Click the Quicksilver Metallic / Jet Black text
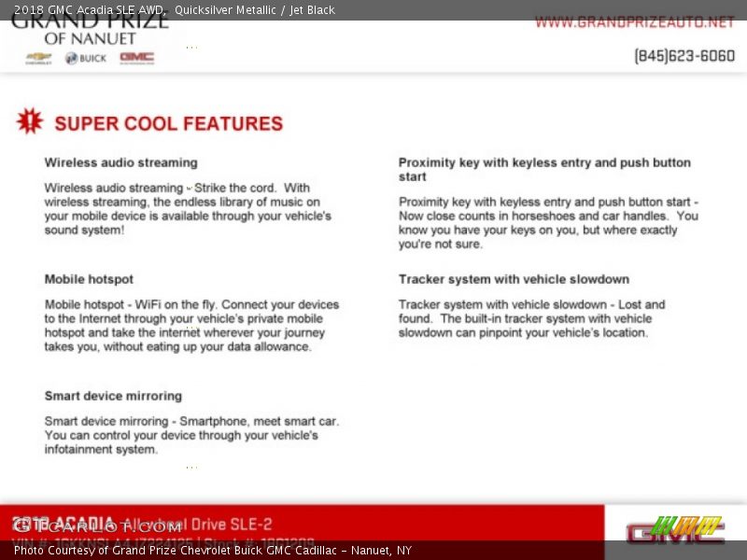Viewport: 747px width, 560px height. (x=255, y=10)
